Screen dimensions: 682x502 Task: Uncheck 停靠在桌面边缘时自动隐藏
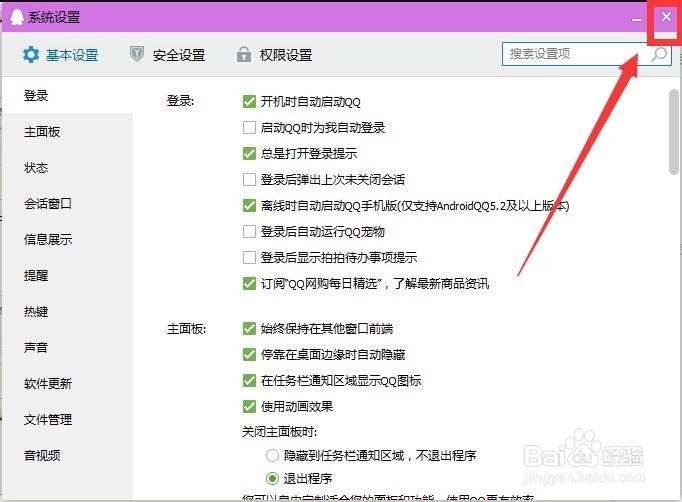point(249,355)
